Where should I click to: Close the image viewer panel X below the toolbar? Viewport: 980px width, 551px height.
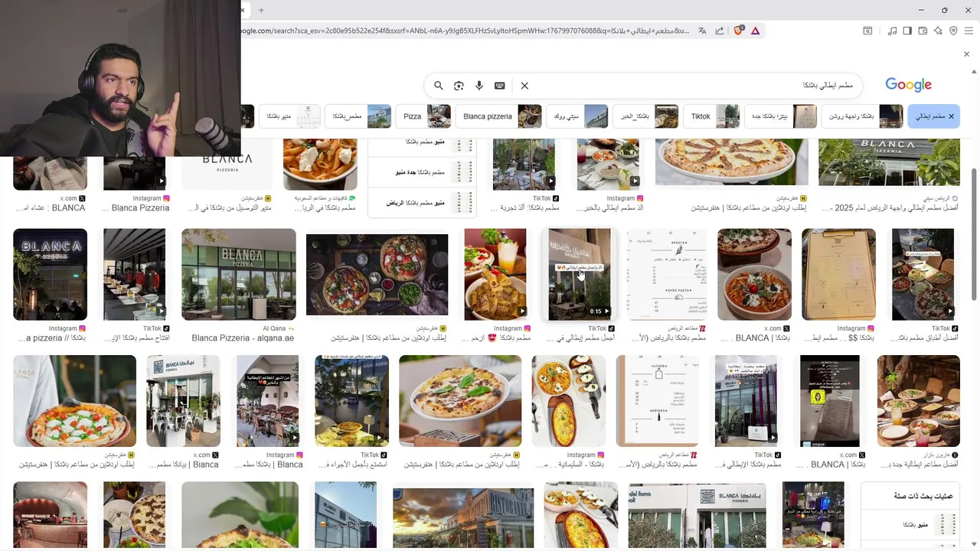[x=966, y=54]
